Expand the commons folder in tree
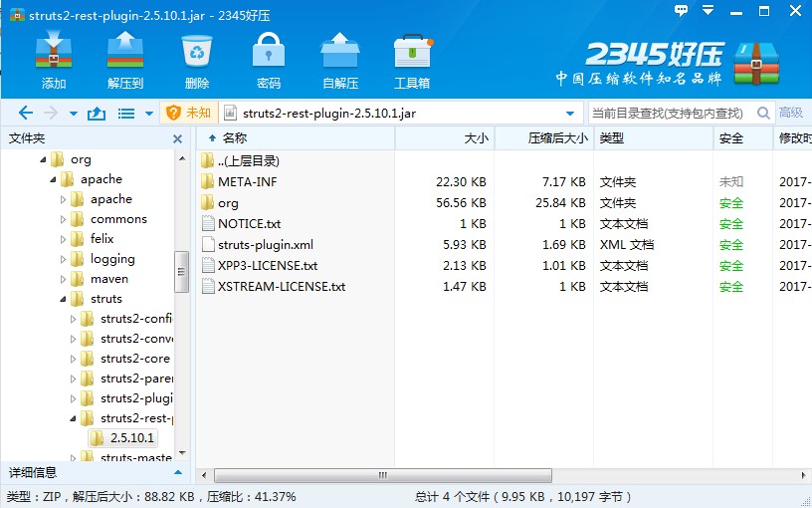 click(64, 219)
